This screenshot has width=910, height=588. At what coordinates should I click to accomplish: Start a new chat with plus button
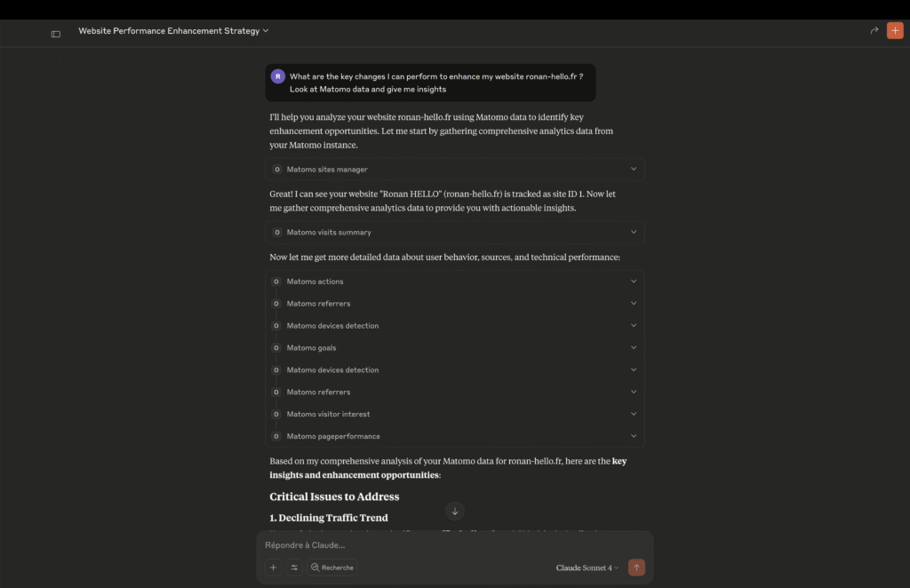coord(895,31)
